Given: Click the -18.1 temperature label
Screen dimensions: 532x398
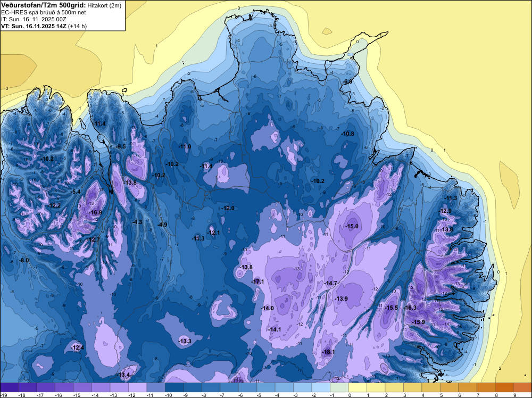Looking at the screenshot, I should coord(328,352).
